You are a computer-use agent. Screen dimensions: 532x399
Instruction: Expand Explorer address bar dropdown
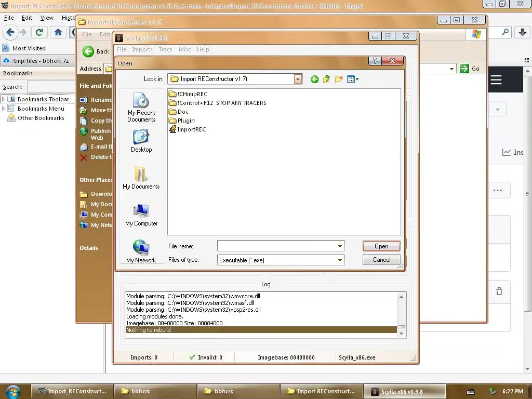(x=451, y=69)
